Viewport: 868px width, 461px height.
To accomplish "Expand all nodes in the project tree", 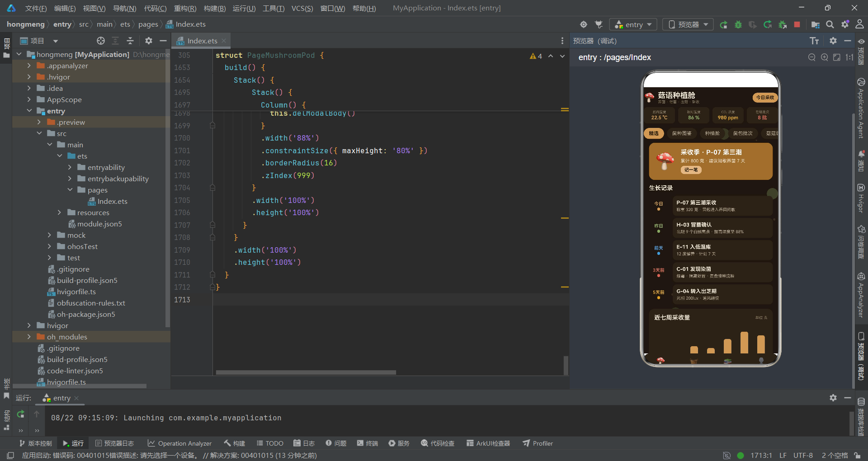I will coord(115,41).
